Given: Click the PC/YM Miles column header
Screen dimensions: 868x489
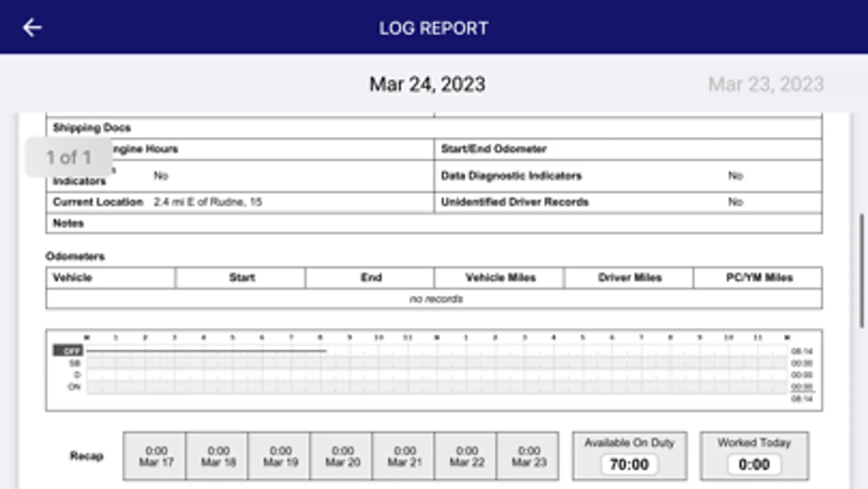Looking at the screenshot, I should click(758, 278).
